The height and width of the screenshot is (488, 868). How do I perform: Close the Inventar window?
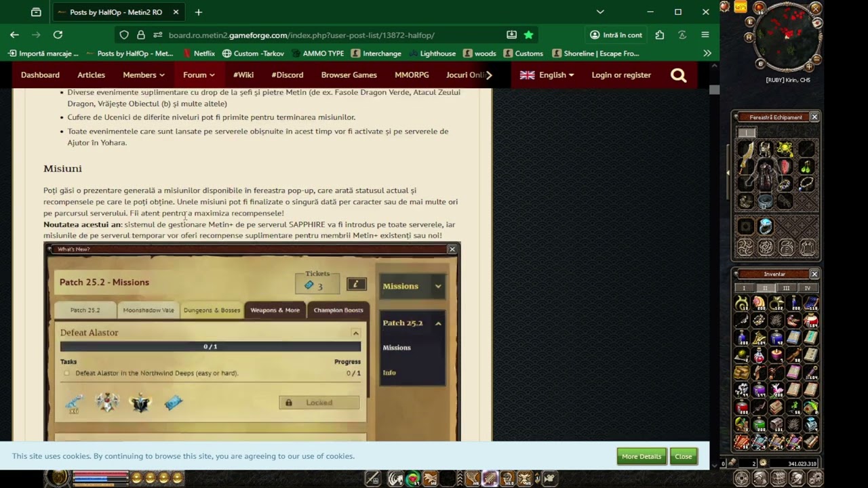tap(814, 274)
